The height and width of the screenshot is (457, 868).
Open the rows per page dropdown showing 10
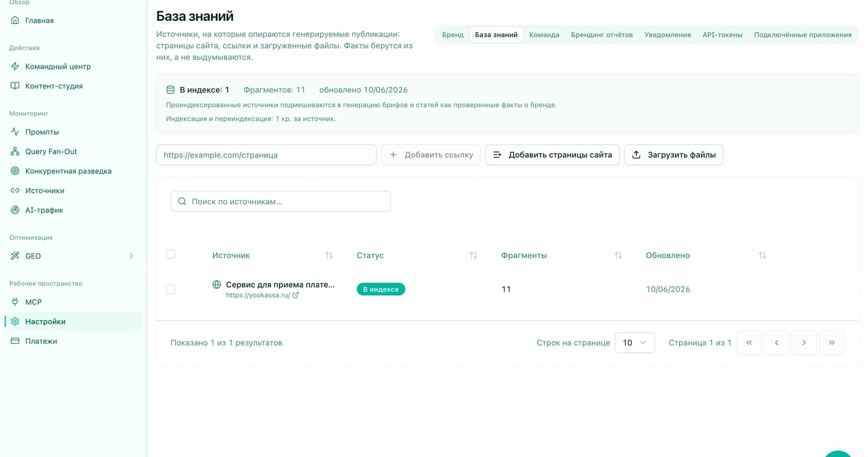coord(635,343)
